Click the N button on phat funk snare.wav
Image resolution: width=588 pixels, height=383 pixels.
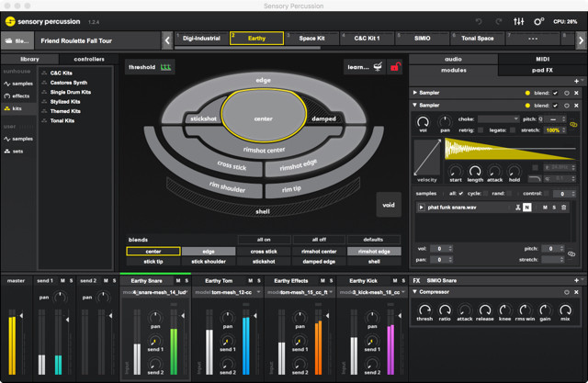(526, 208)
